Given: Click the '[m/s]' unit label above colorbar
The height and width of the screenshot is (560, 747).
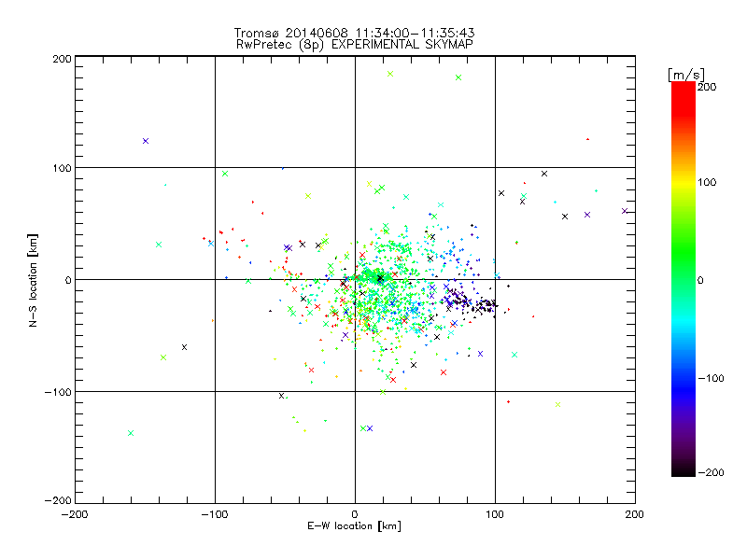Looking at the screenshot, I should 685,75.
